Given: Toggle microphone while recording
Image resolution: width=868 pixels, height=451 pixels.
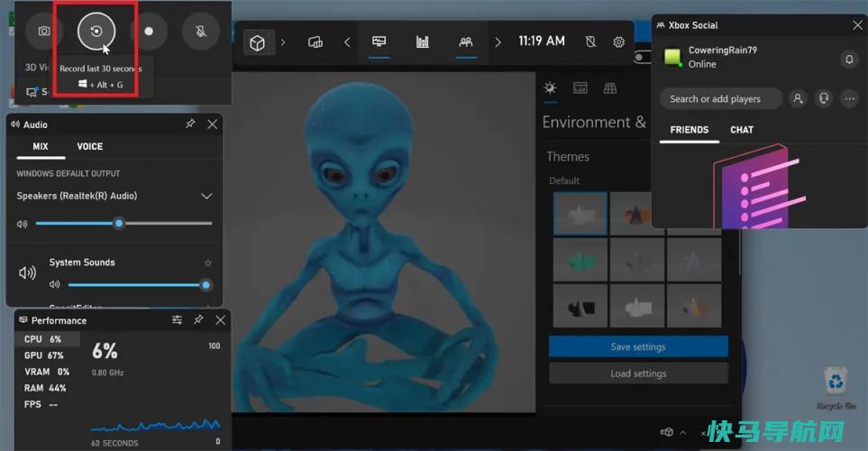Looking at the screenshot, I should click(x=201, y=31).
